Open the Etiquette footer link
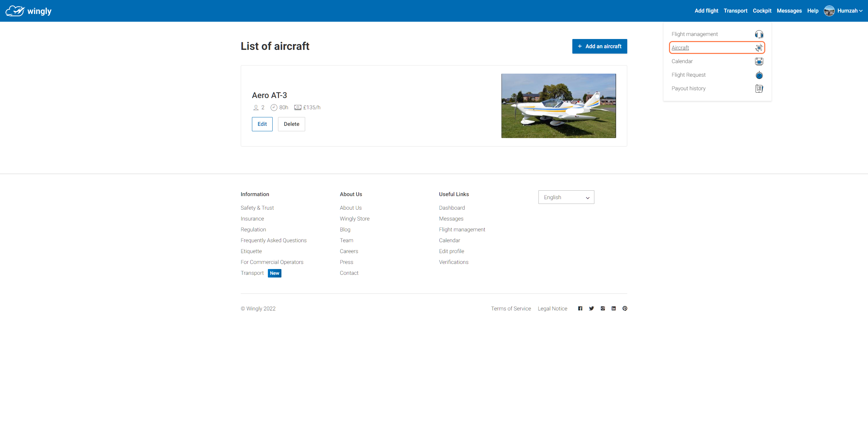Screen dimensions: 868x440 [x=251, y=251]
